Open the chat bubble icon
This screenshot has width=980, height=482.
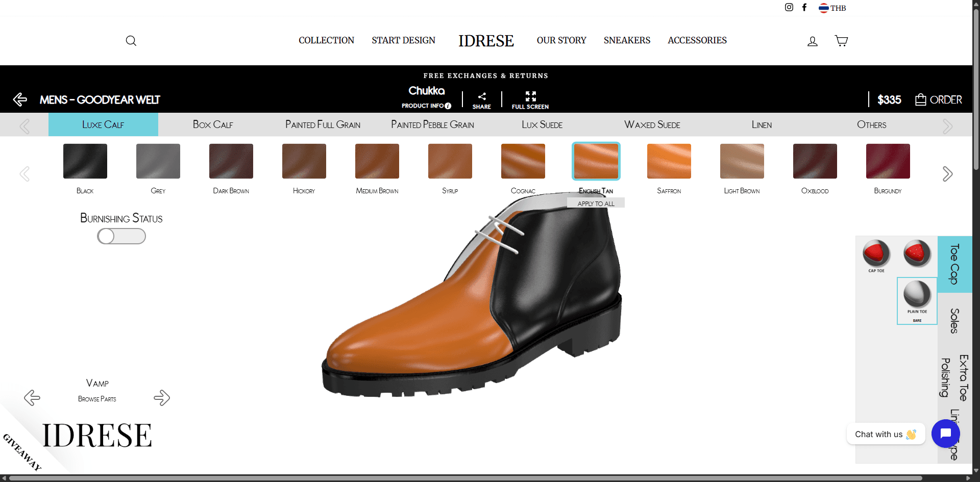pos(945,434)
